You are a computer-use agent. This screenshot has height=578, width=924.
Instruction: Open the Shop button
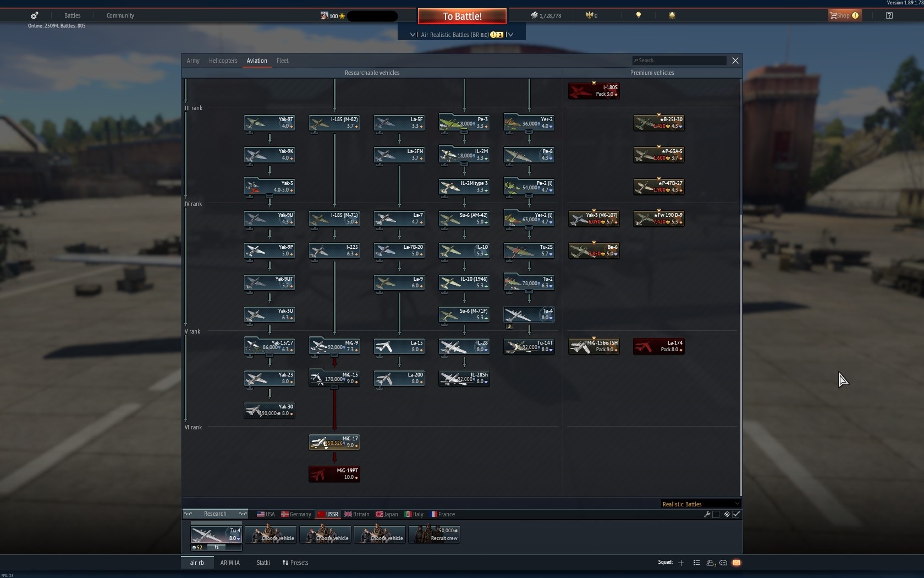click(x=844, y=15)
